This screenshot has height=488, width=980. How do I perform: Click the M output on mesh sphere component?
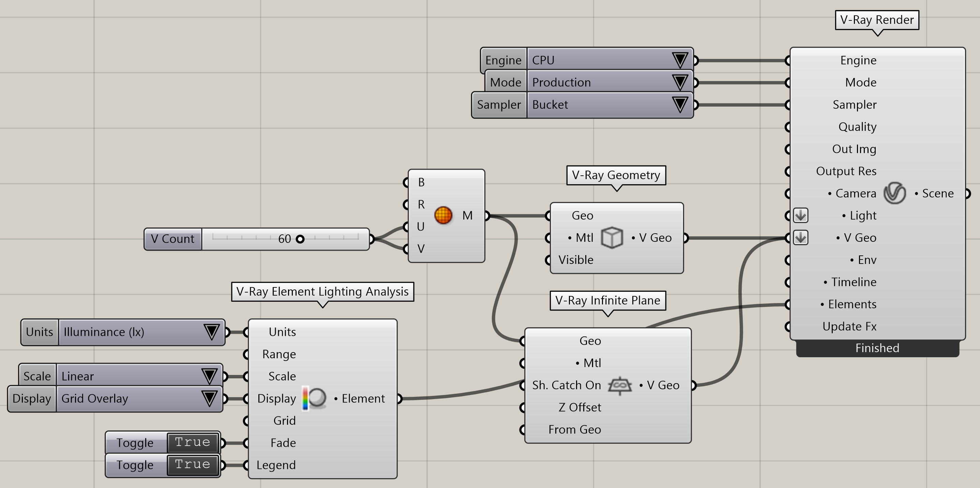click(x=468, y=216)
